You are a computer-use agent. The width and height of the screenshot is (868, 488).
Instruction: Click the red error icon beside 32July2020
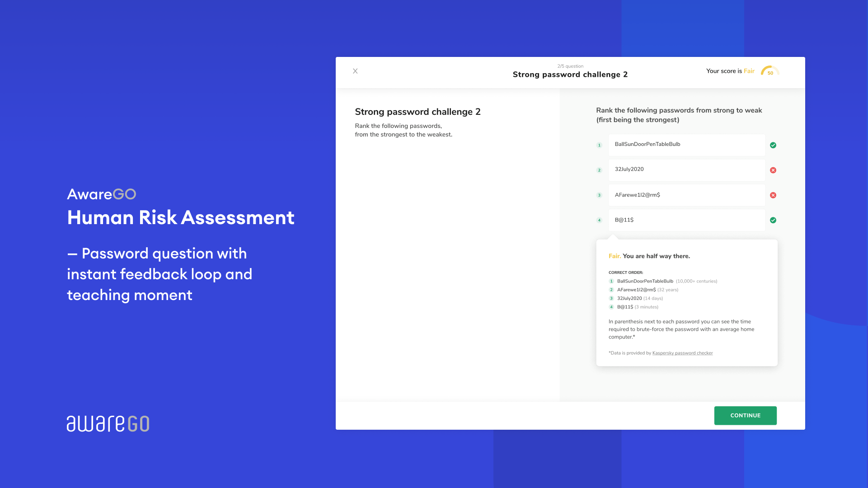(773, 170)
